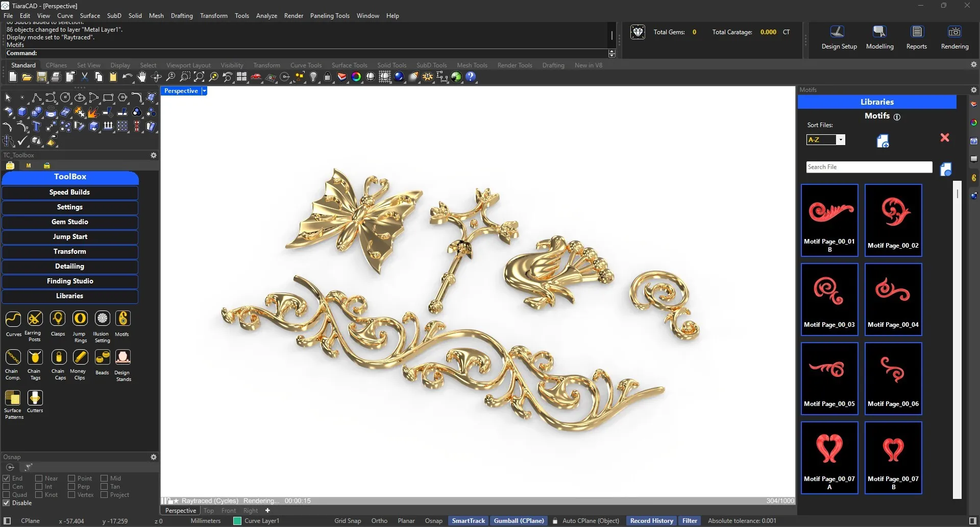Viewport: 980px width, 527px height.
Task: Enable the End osnap checkbox
Action: [x=7, y=478]
